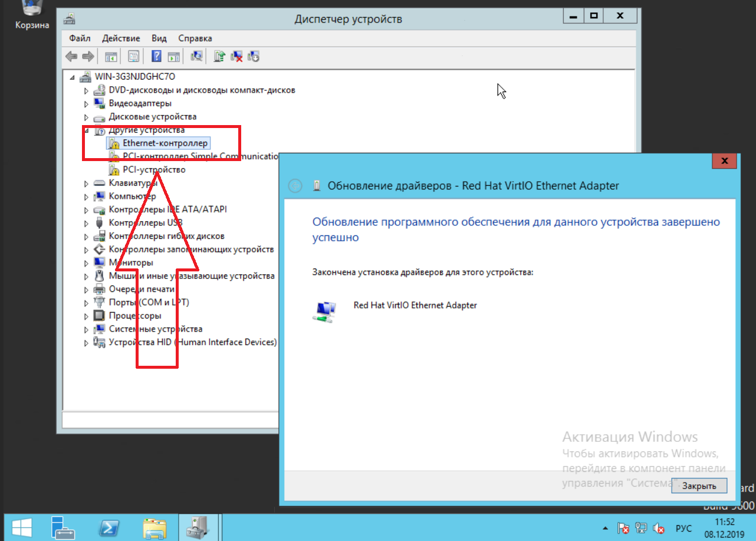Viewport: 756px width, 541px height.
Task: Click the uninstall device toolbar icon
Action: pyautogui.click(x=237, y=57)
